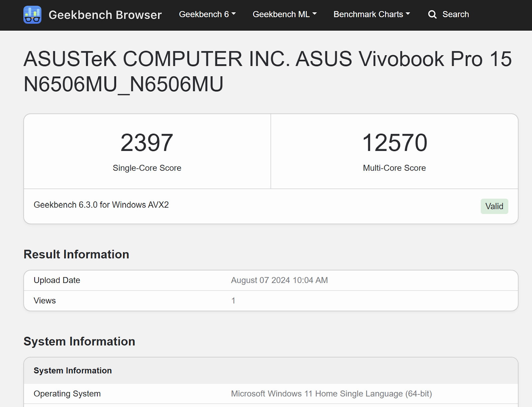Select the Single-Core score 2397
The width and height of the screenshot is (532, 407).
147,142
